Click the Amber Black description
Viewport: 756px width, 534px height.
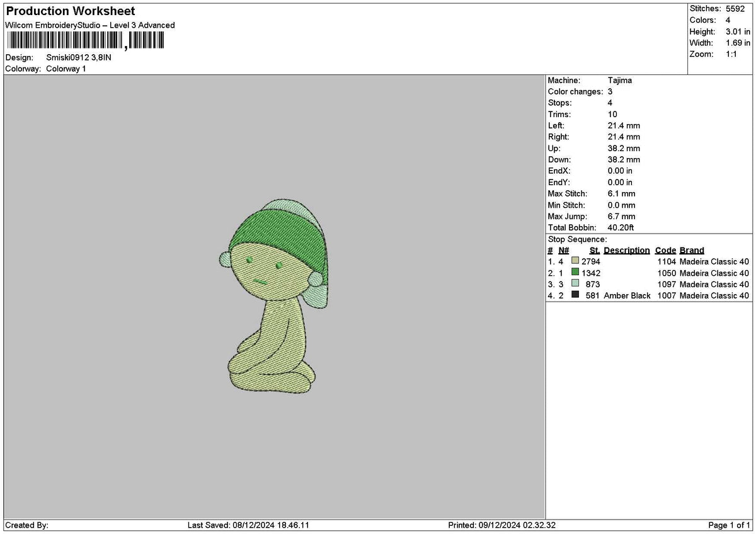(627, 295)
